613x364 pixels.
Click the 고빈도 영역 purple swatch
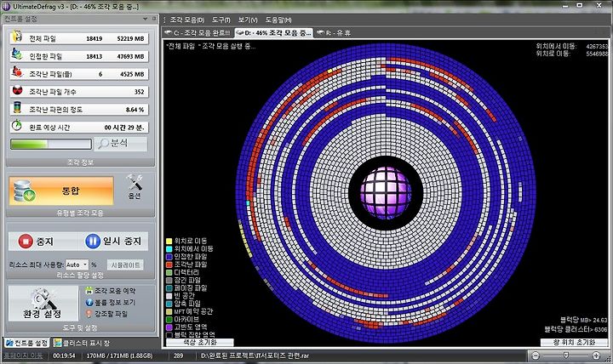coord(169,327)
